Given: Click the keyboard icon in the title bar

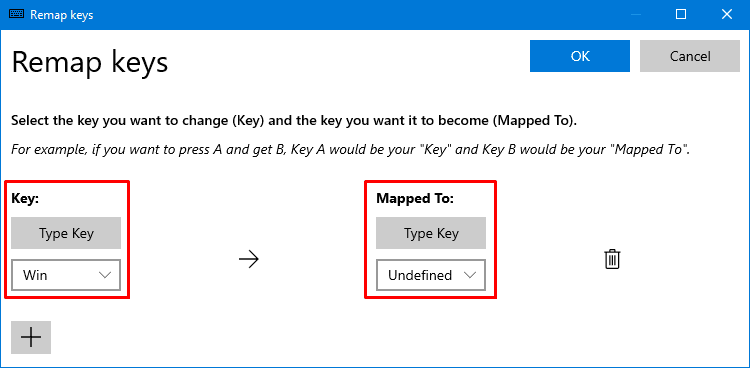Looking at the screenshot, I should [16, 15].
